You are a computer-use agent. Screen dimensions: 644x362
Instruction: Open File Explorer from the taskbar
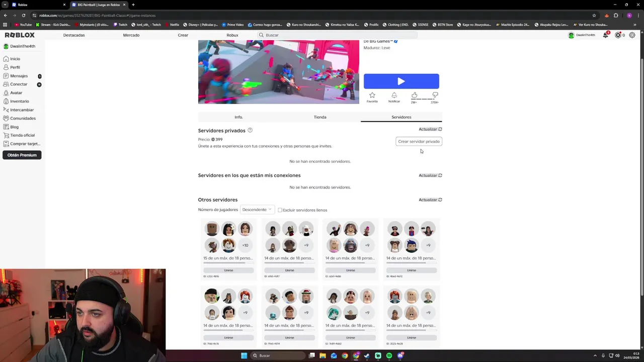(323, 355)
